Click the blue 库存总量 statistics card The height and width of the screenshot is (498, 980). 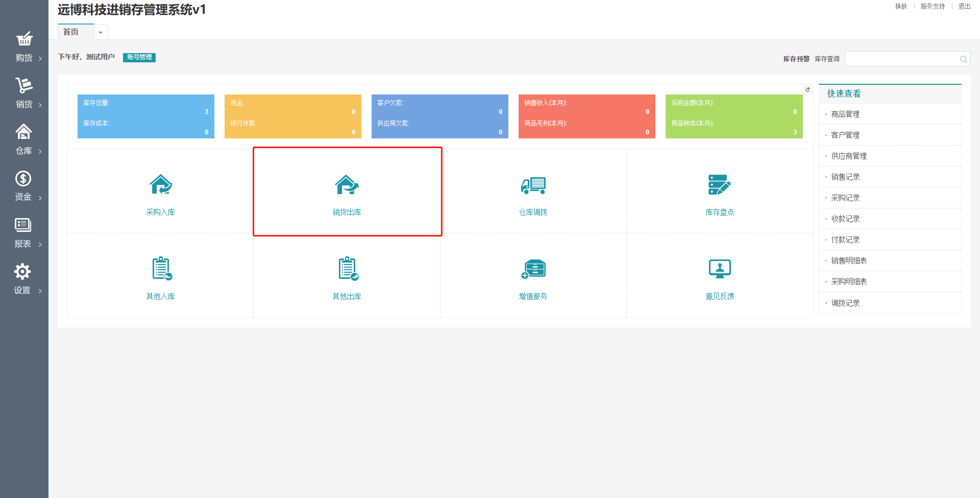(145, 116)
